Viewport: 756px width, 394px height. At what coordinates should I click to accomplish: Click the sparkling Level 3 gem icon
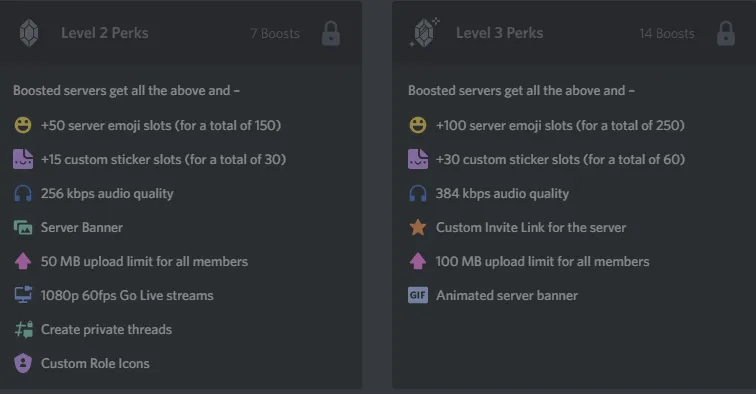tap(424, 32)
